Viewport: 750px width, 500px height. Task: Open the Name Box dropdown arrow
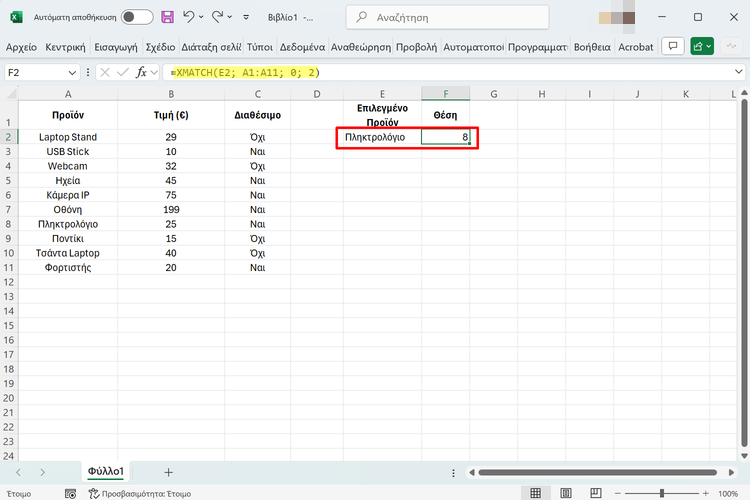pos(72,72)
